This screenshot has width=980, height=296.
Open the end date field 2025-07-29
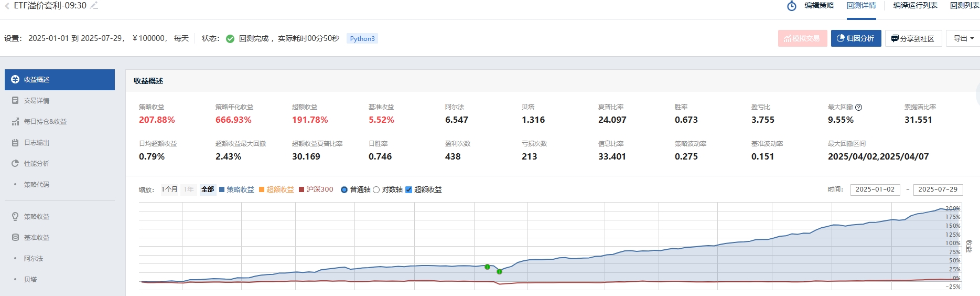point(938,189)
